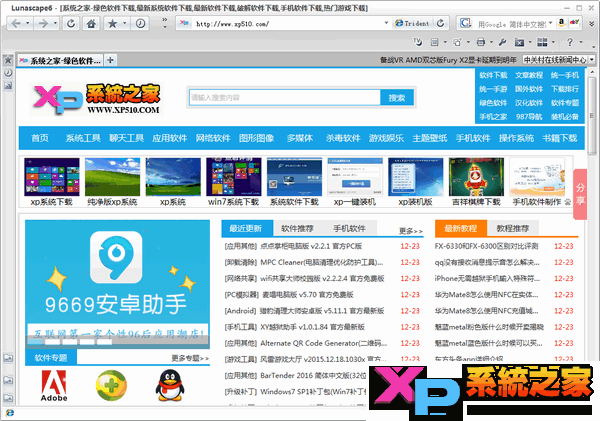Open the wrench tools icon

(502, 42)
